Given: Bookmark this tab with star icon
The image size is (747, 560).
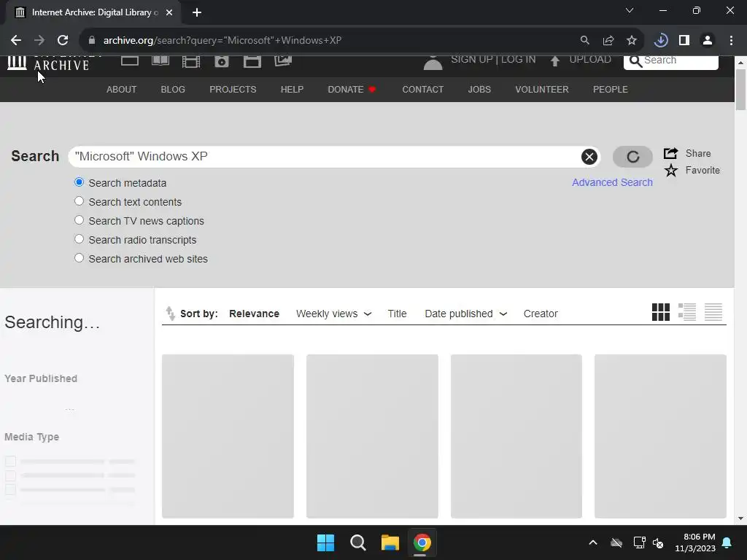Looking at the screenshot, I should tap(632, 41).
